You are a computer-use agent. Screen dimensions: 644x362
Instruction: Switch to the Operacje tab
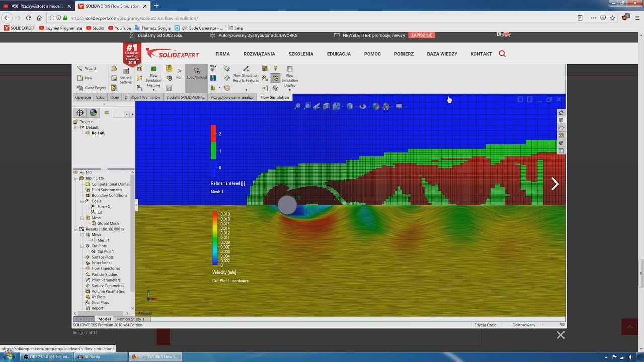pos(83,97)
